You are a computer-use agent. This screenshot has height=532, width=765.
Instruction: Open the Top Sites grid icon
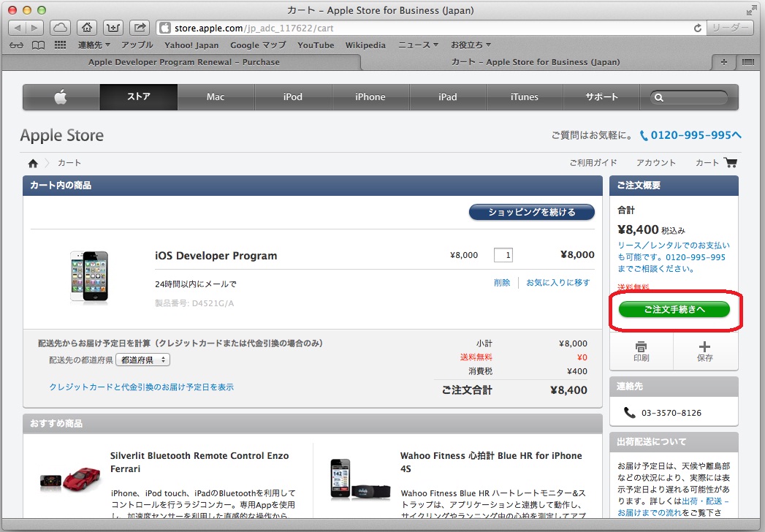[60, 45]
